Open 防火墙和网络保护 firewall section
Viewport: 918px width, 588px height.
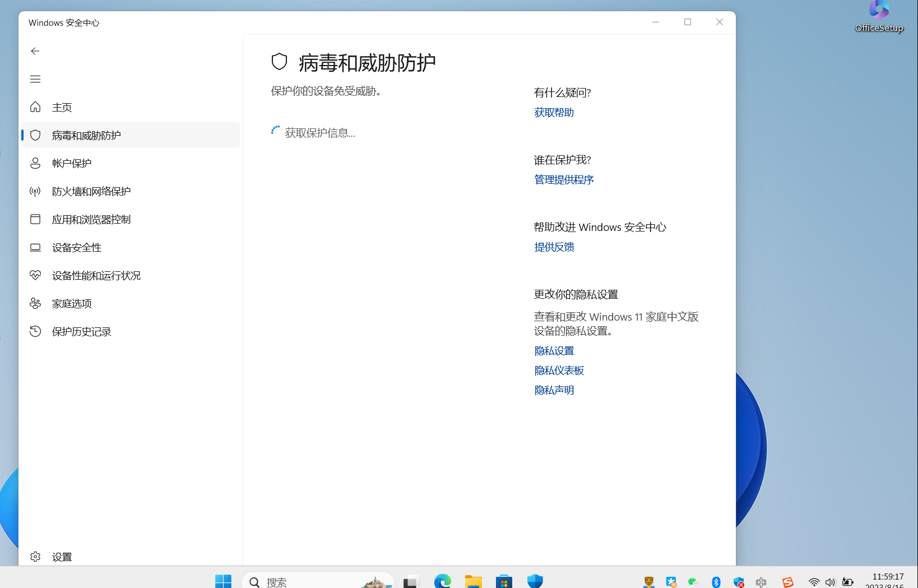[91, 191]
